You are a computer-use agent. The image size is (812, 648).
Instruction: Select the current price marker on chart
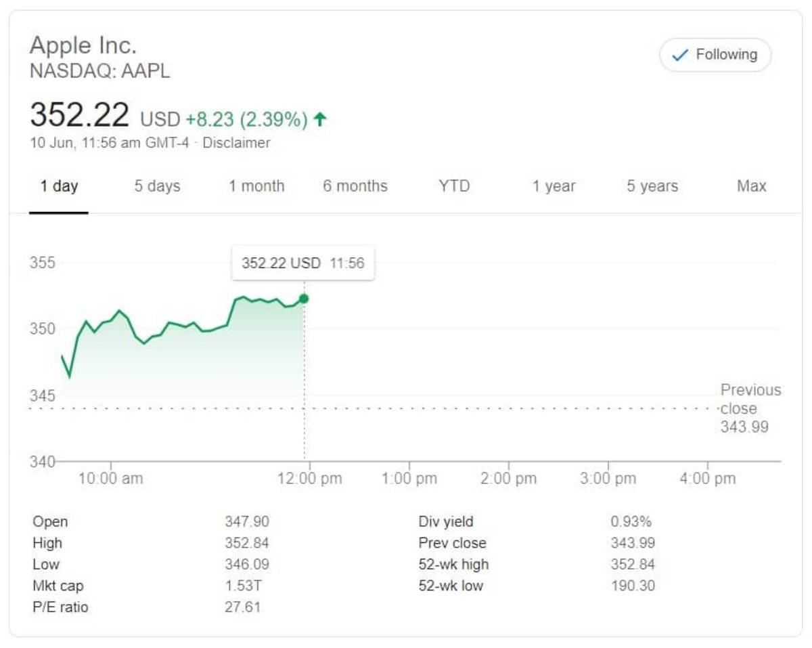pyautogui.click(x=304, y=297)
